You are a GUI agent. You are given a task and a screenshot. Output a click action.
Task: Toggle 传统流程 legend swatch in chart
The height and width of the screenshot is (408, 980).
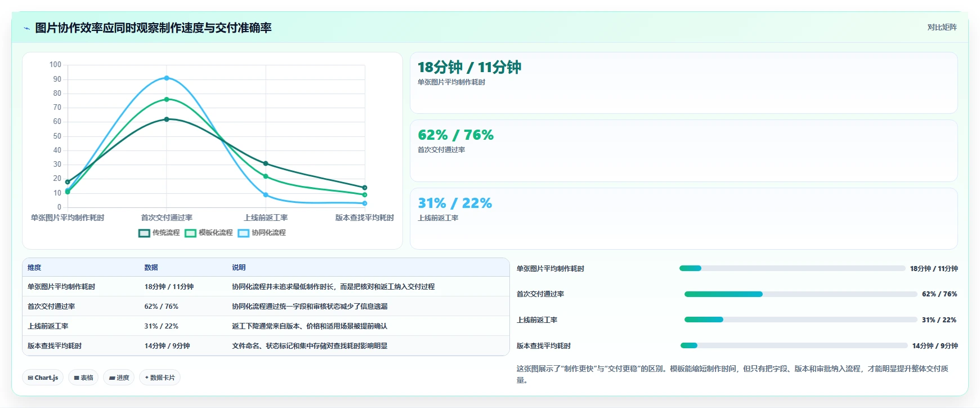(144, 233)
